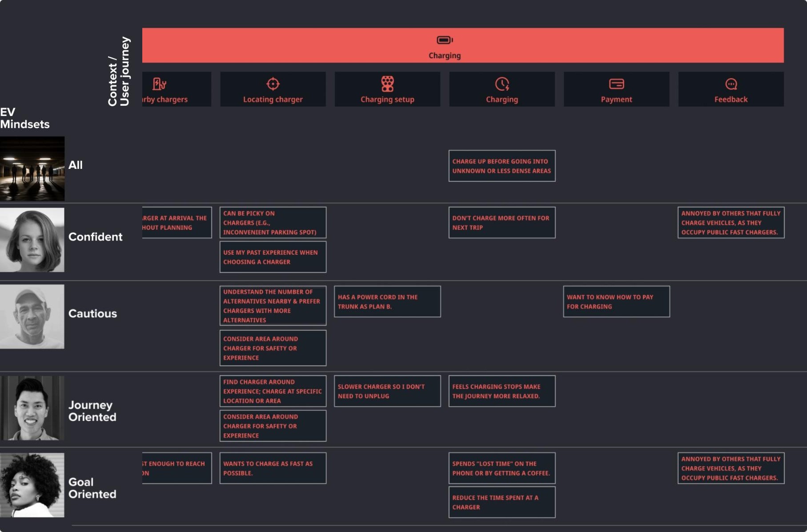The height and width of the screenshot is (532, 807).
Task: Click the 'Spends lost time on the phone' card
Action: tap(502, 468)
